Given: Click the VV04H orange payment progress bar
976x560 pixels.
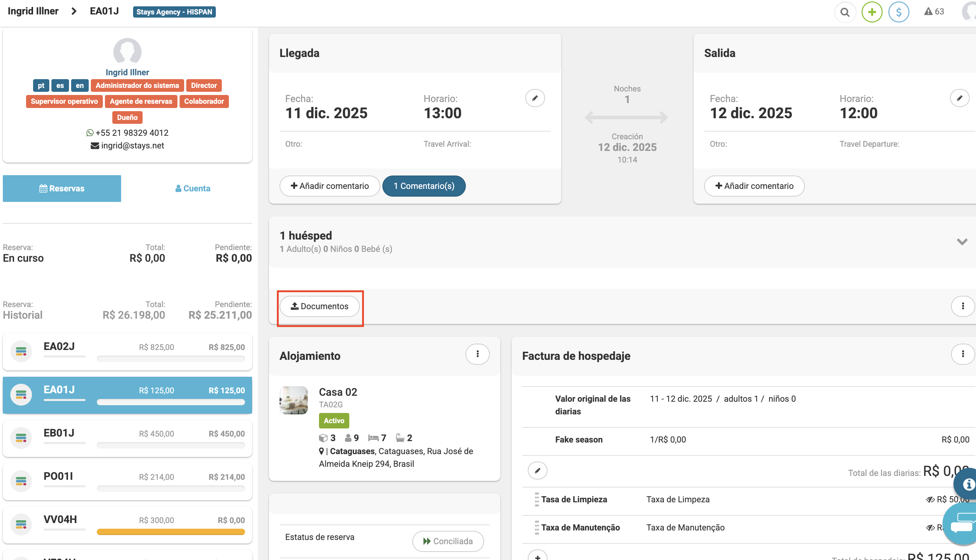Looking at the screenshot, I should tap(170, 532).
